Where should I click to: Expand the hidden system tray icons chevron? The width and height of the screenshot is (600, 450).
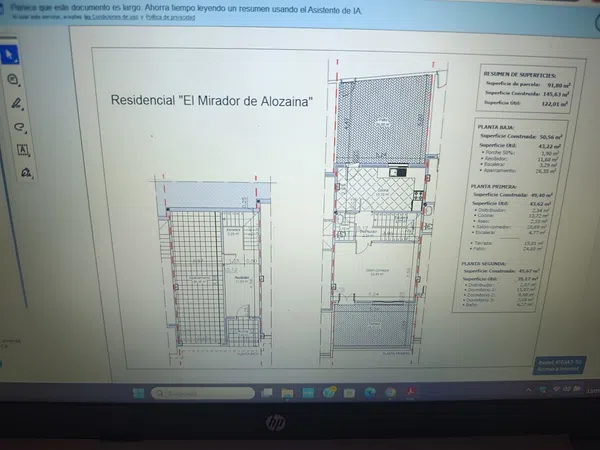pos(528,390)
